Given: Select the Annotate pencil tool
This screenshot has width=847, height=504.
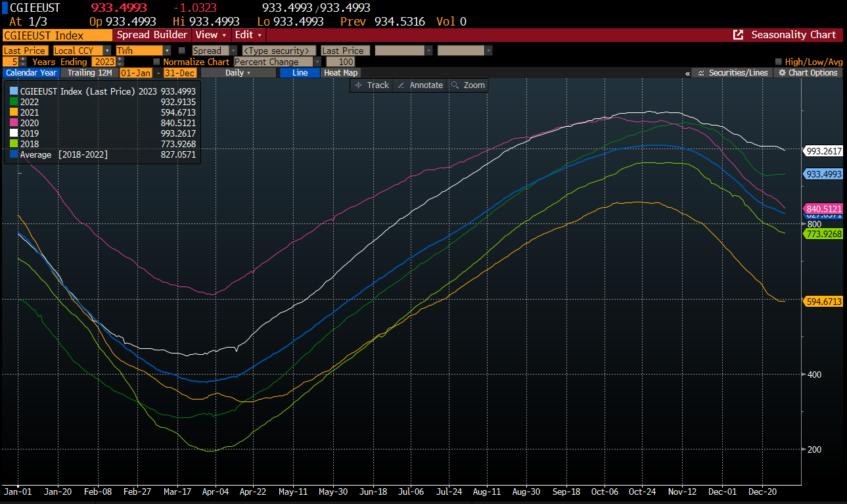Looking at the screenshot, I should [421, 85].
